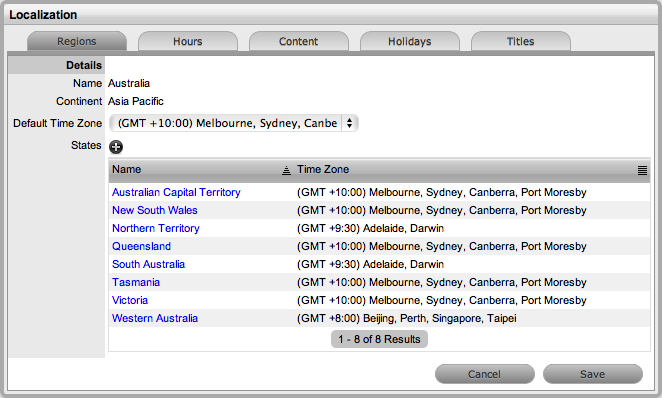Image resolution: width=662 pixels, height=398 pixels.
Task: Click the Name column header
Action: 127,169
